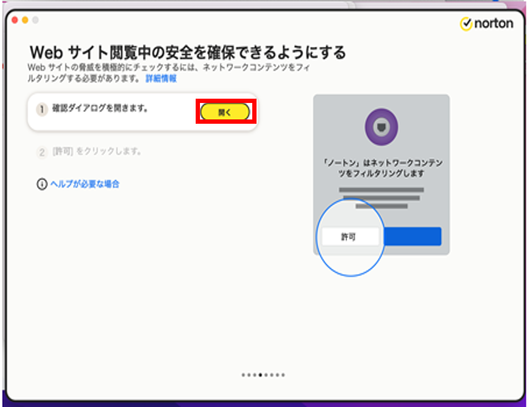Select the last page indicator dot
The width and height of the screenshot is (532, 407).
pyautogui.click(x=283, y=375)
